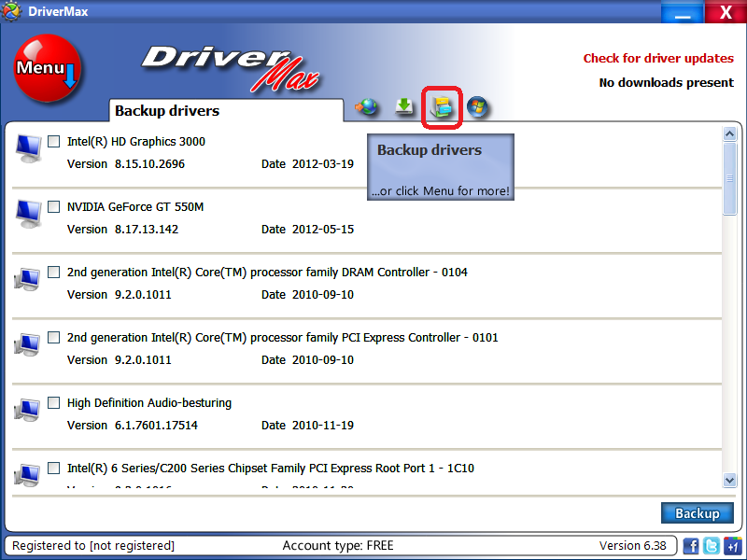Click the Twitter icon in the status bar

coord(710,546)
